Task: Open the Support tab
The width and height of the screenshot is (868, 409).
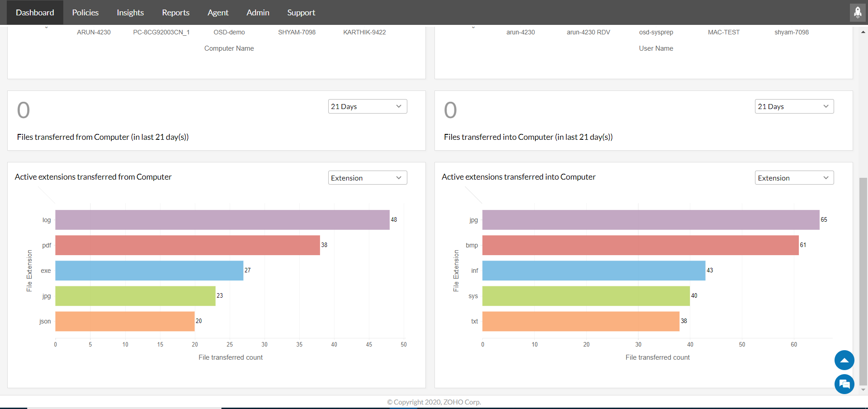Action: coord(301,13)
